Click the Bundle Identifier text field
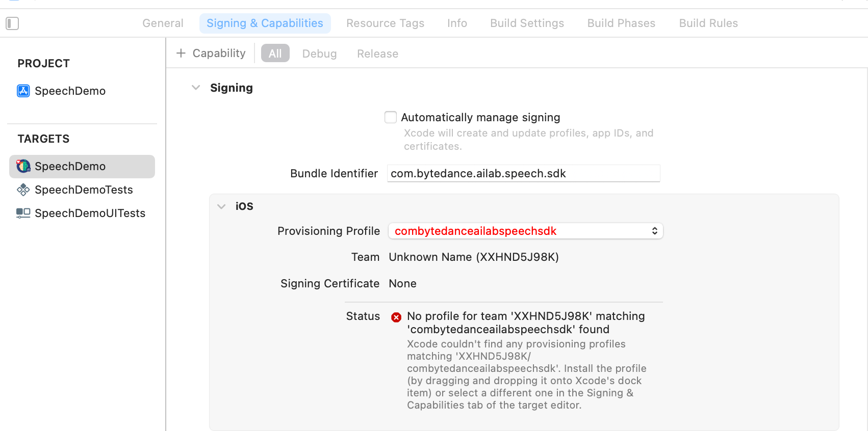The height and width of the screenshot is (431, 868). 523,173
